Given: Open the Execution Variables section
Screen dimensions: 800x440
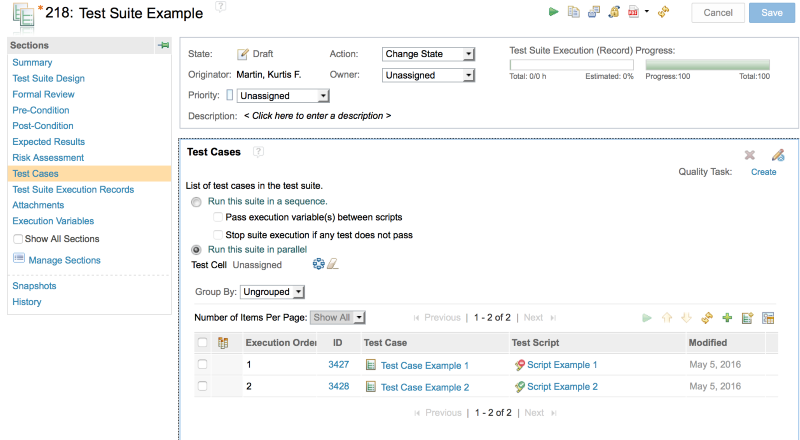Looking at the screenshot, I should (53, 221).
